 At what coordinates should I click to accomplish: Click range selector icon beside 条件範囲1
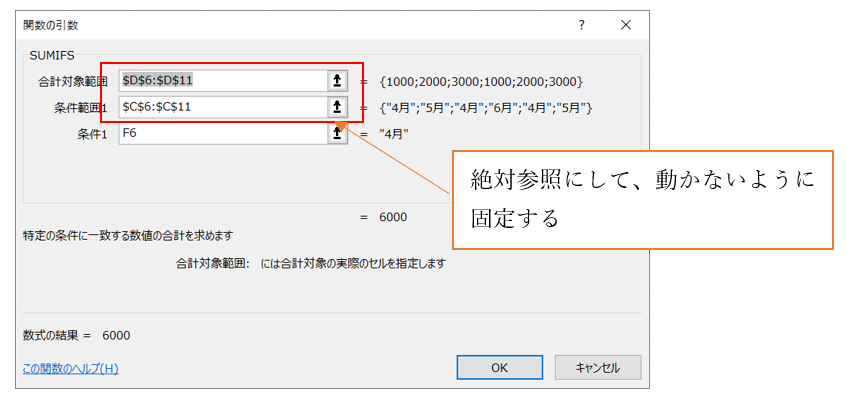[337, 107]
